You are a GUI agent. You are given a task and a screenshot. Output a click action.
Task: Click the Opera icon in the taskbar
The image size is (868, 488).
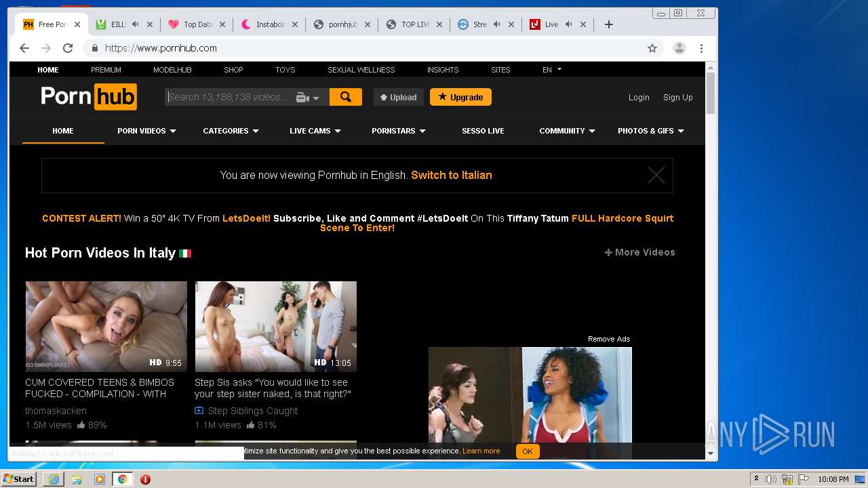point(145,479)
